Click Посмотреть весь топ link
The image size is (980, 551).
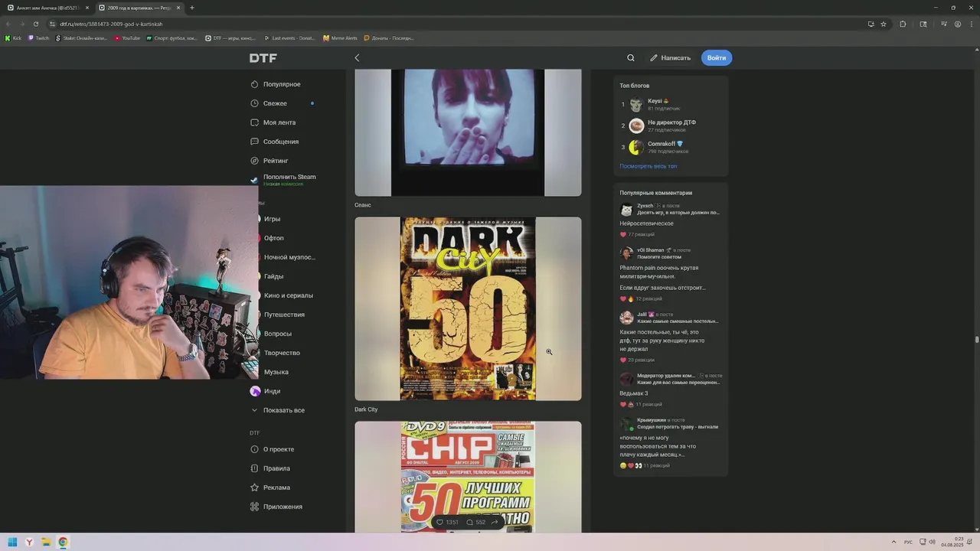(648, 166)
